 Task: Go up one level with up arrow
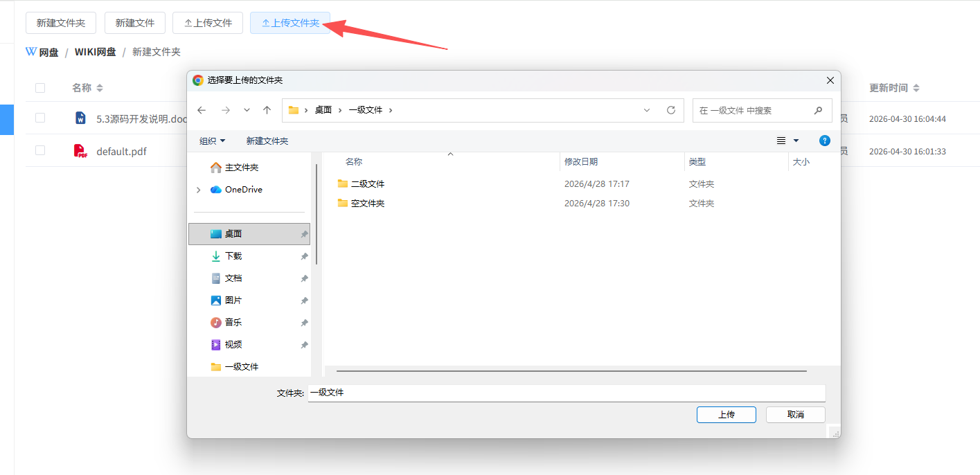pos(267,110)
